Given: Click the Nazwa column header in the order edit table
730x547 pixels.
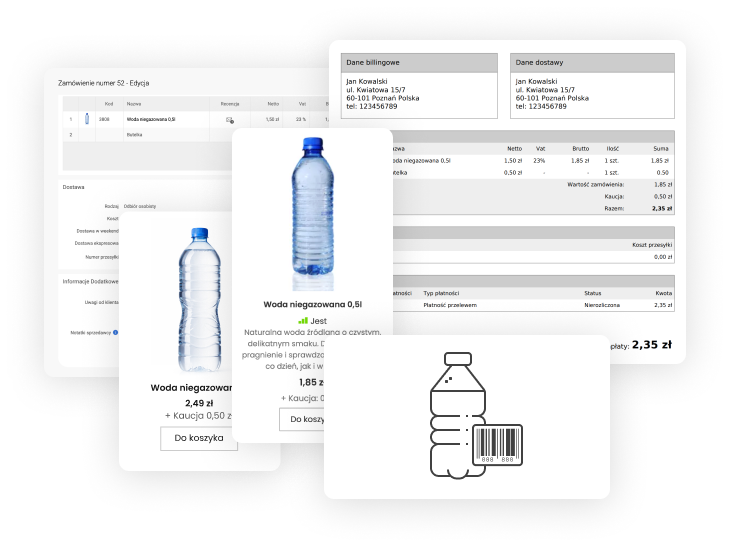Looking at the screenshot, I should pyautogui.click(x=134, y=104).
